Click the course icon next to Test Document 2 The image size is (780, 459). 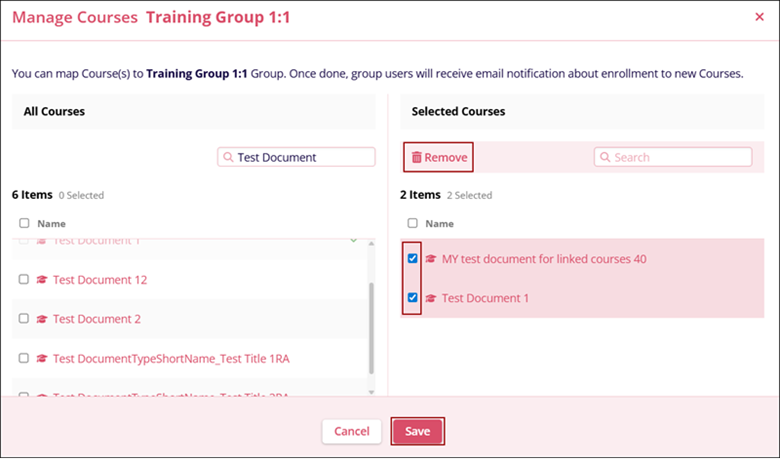42,319
